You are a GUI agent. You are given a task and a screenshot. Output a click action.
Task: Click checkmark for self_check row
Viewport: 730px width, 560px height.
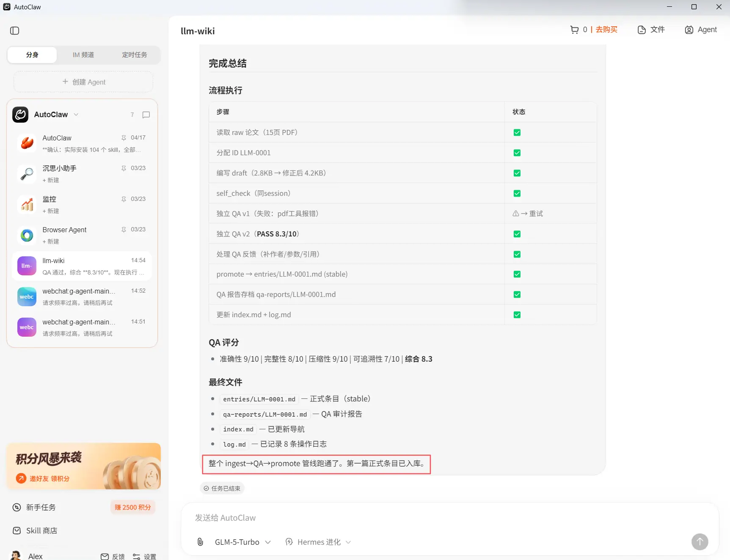pyautogui.click(x=517, y=193)
